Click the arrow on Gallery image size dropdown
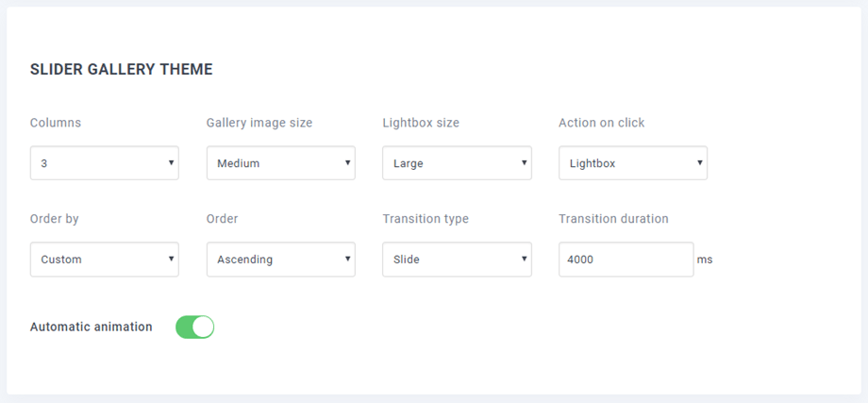 (347, 163)
